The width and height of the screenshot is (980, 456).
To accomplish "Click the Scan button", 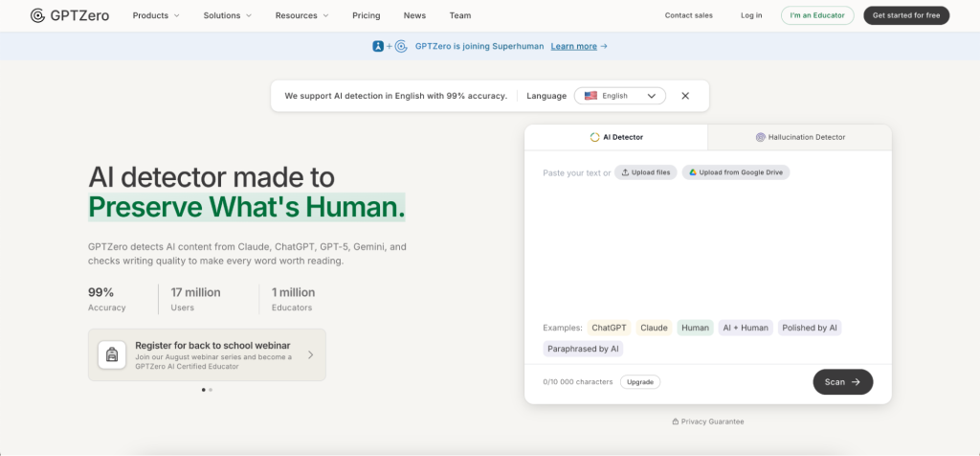I will [x=842, y=381].
